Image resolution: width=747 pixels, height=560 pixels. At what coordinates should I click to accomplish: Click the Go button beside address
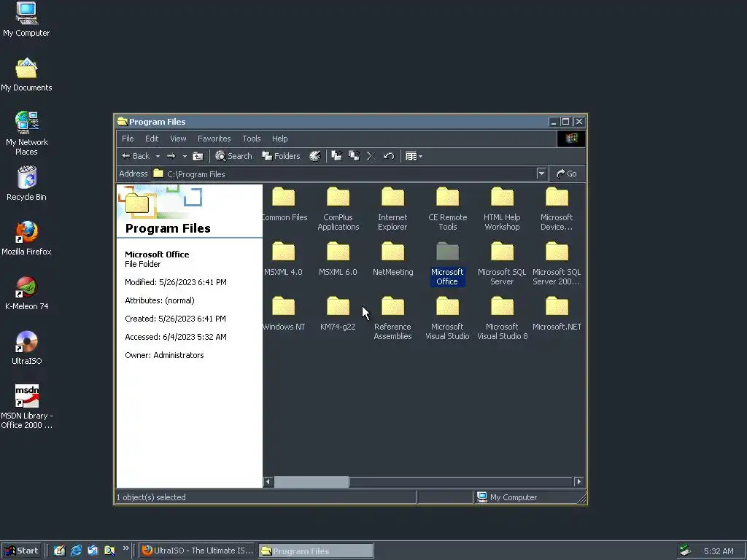[x=567, y=174]
